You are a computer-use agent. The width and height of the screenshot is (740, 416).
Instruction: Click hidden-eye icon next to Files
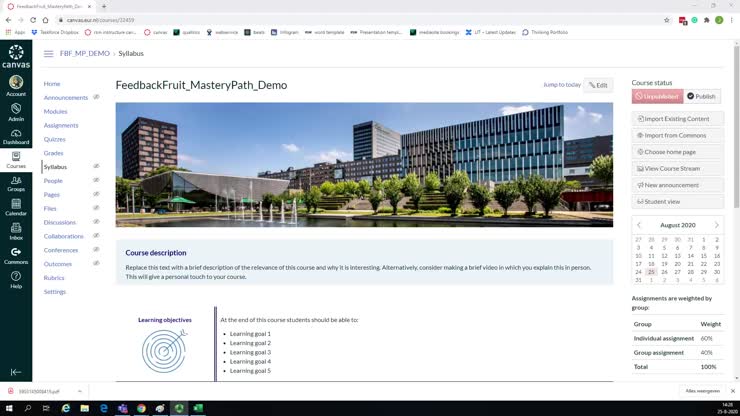click(x=96, y=208)
